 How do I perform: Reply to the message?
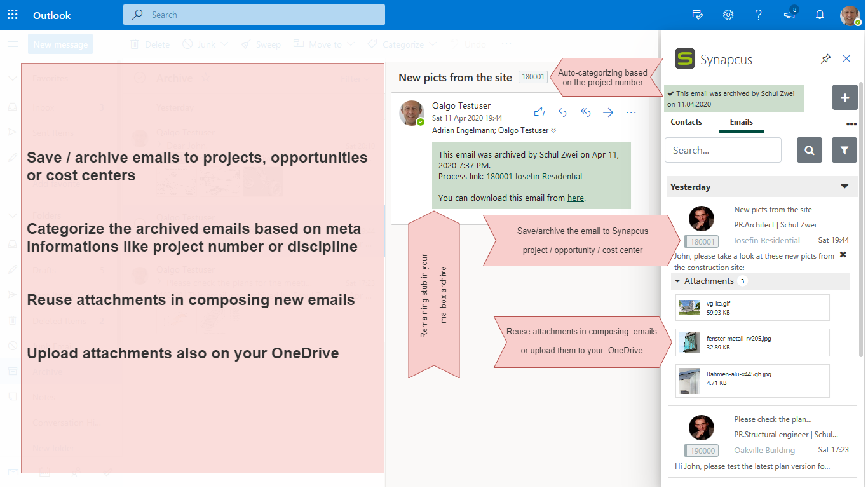coord(562,112)
